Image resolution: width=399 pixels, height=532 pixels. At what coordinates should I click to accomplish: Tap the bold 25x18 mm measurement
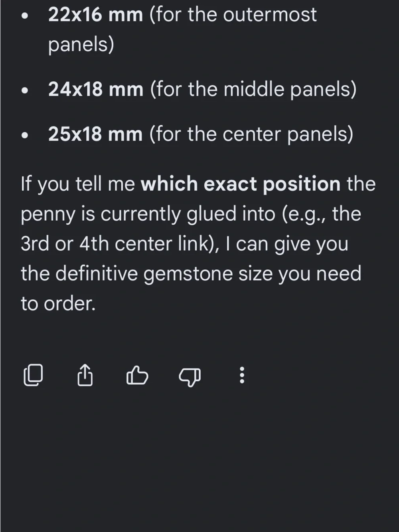pyautogui.click(x=95, y=134)
